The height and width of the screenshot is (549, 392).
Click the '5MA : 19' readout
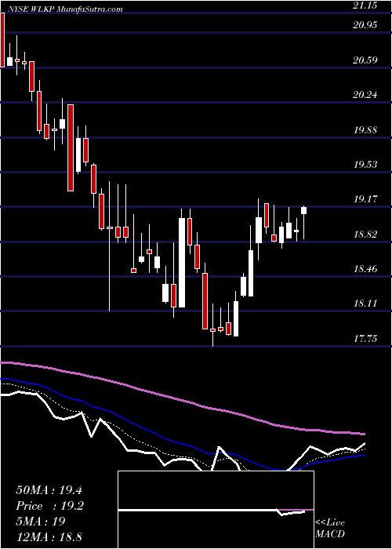41,521
